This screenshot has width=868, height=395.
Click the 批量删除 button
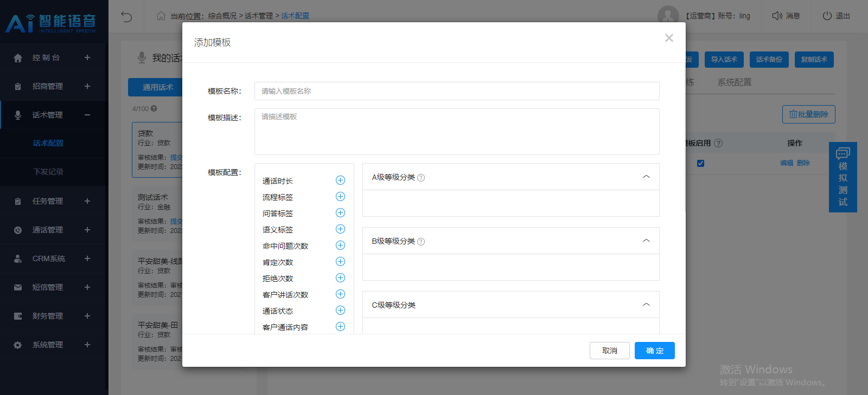(809, 114)
